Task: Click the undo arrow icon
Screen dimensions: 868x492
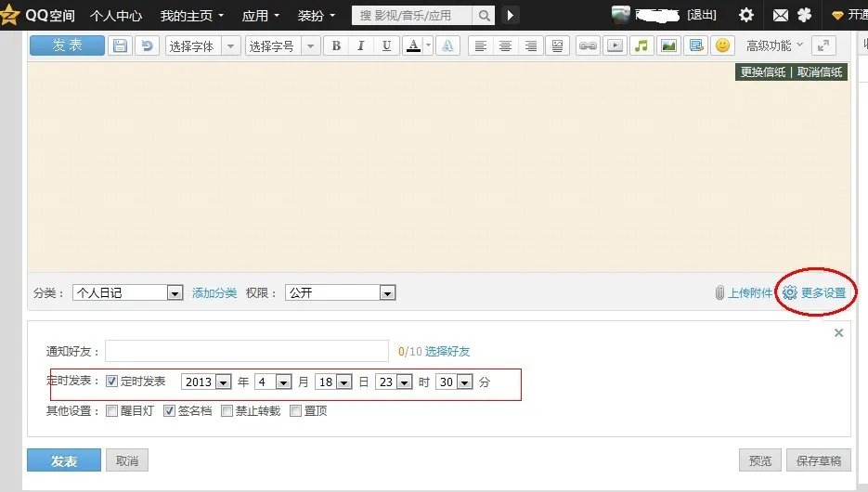Action: (146, 46)
